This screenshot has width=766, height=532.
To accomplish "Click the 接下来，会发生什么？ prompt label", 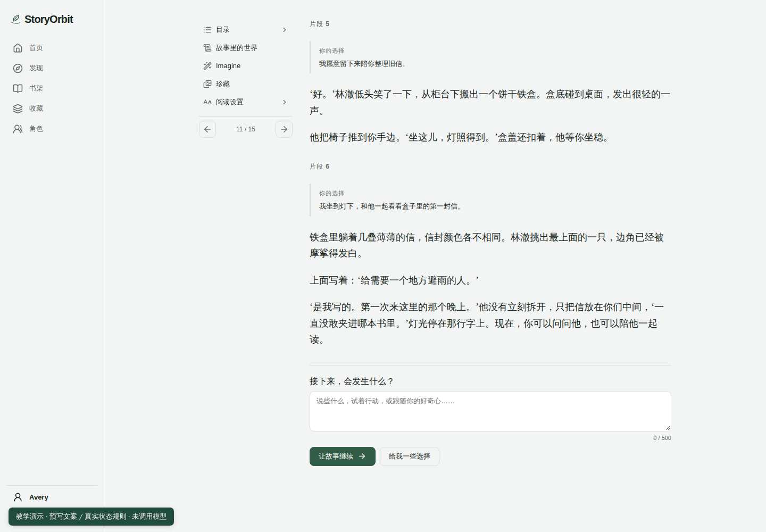I will [352, 381].
